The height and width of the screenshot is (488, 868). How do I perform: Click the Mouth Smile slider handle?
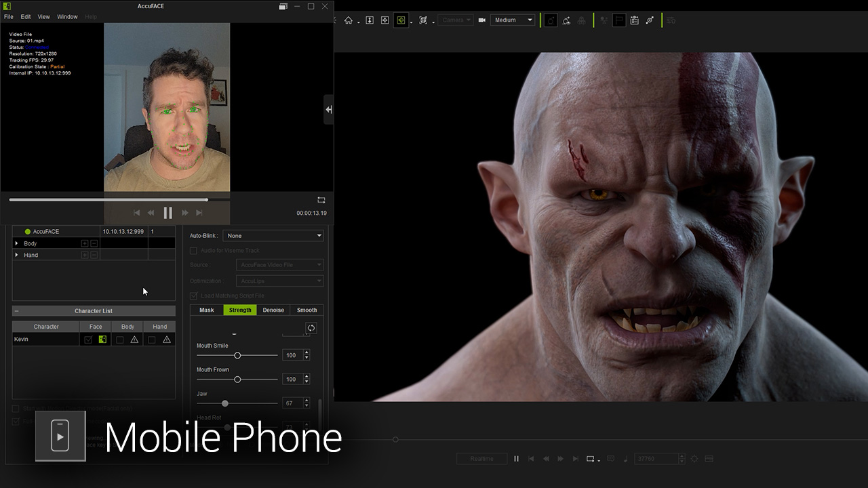coord(237,355)
